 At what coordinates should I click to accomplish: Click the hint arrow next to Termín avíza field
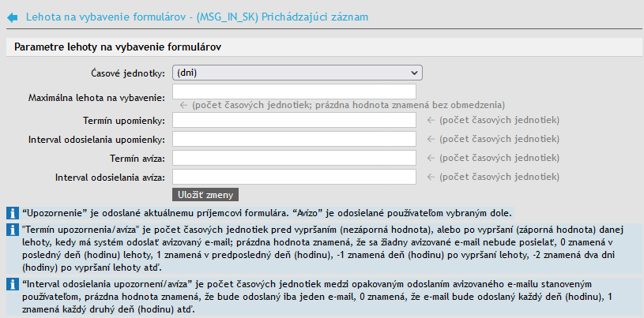(x=431, y=158)
